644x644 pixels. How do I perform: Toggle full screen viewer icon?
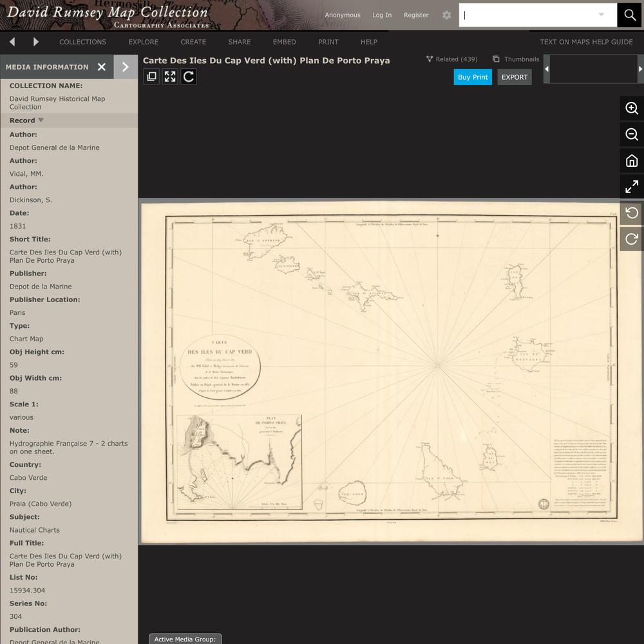click(170, 77)
